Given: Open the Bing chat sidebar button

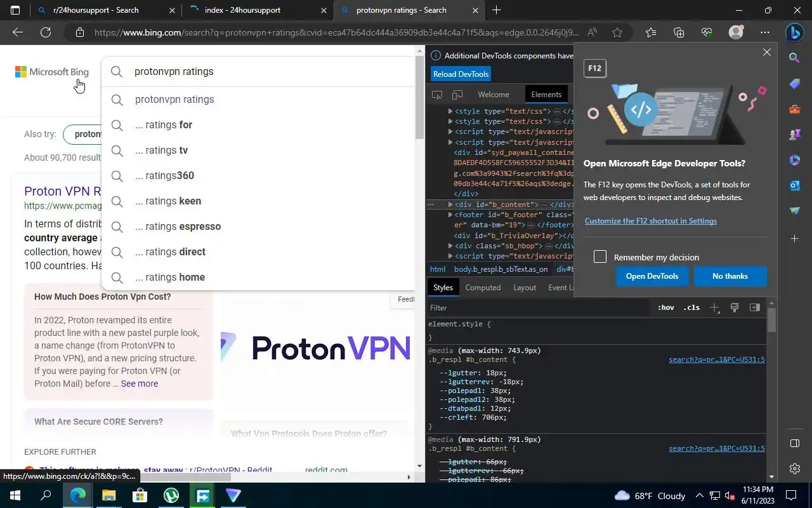Looking at the screenshot, I should (795, 32).
